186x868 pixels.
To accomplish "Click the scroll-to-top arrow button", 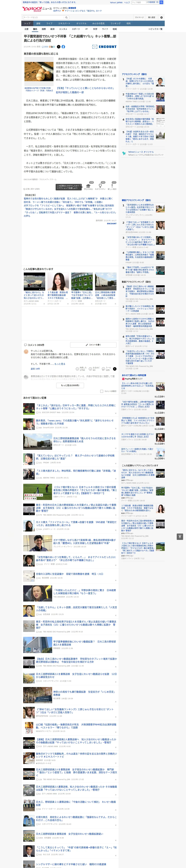I will pos(180,537).
